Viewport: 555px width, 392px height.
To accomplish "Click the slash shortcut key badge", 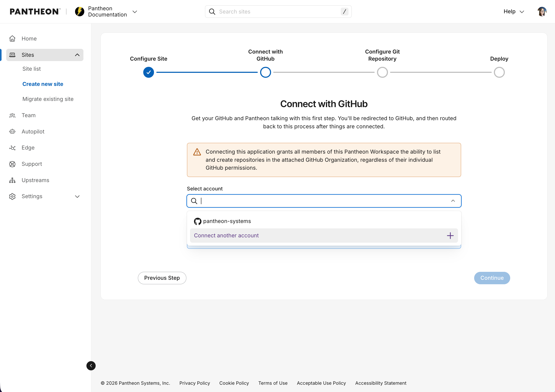I will pos(344,12).
